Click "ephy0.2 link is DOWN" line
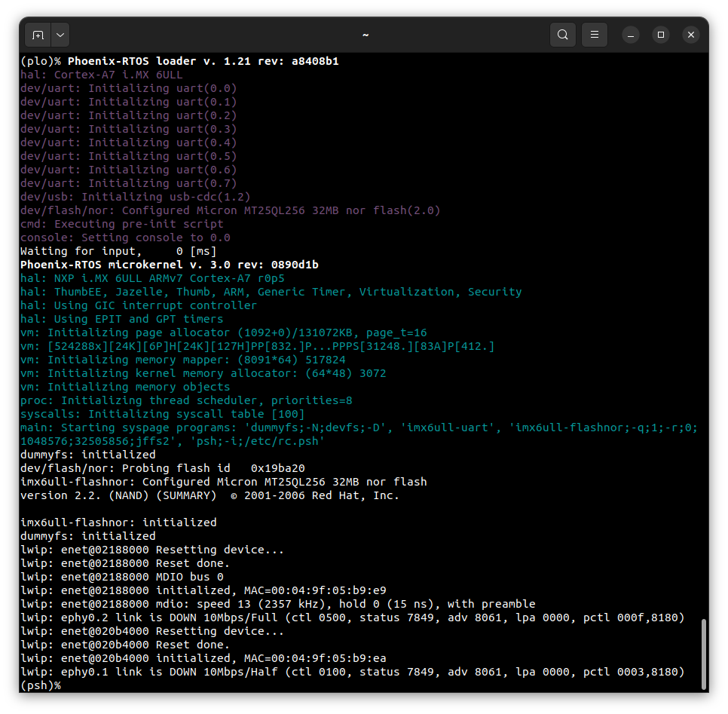728x714 pixels. coord(353,617)
